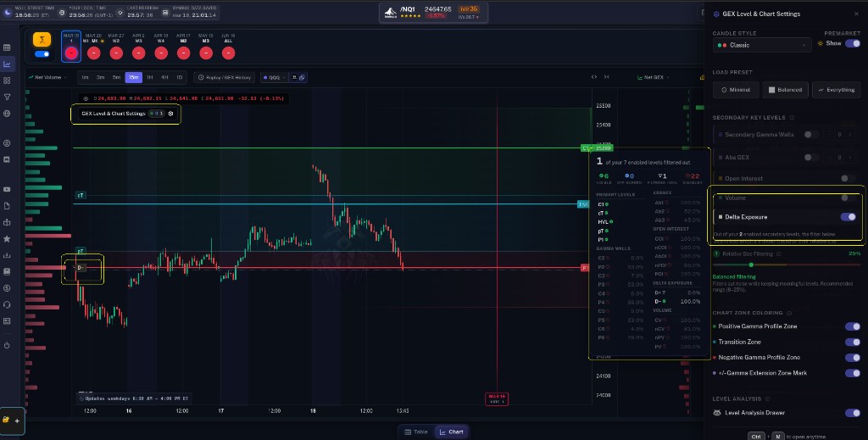This screenshot has height=440, width=868.
Task: Click the moon icon by Wall Street time
Action: point(7,12)
